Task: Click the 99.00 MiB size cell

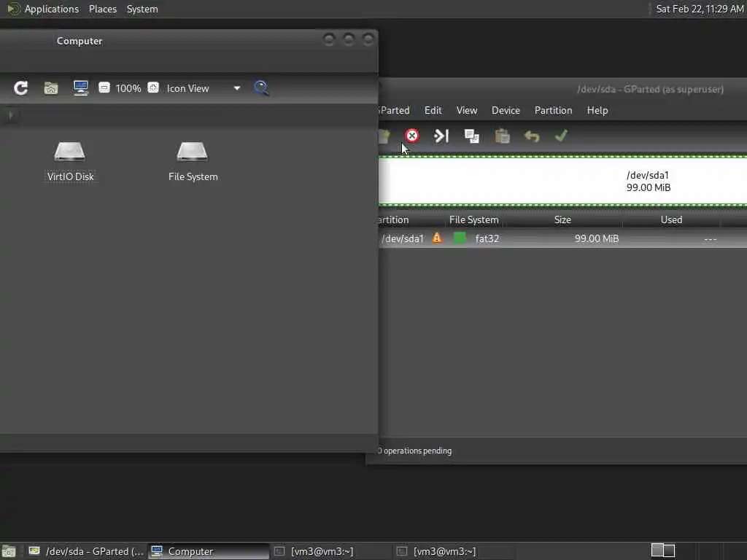Action: [597, 238]
